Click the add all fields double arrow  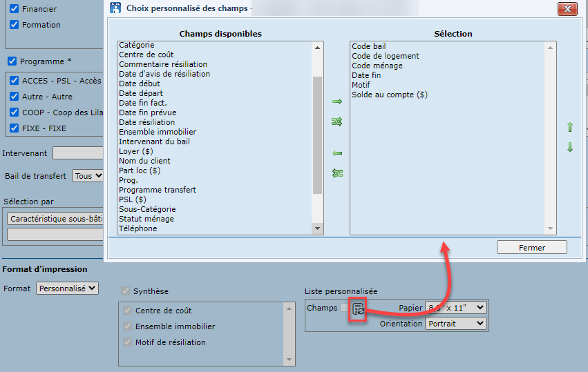pyautogui.click(x=337, y=121)
